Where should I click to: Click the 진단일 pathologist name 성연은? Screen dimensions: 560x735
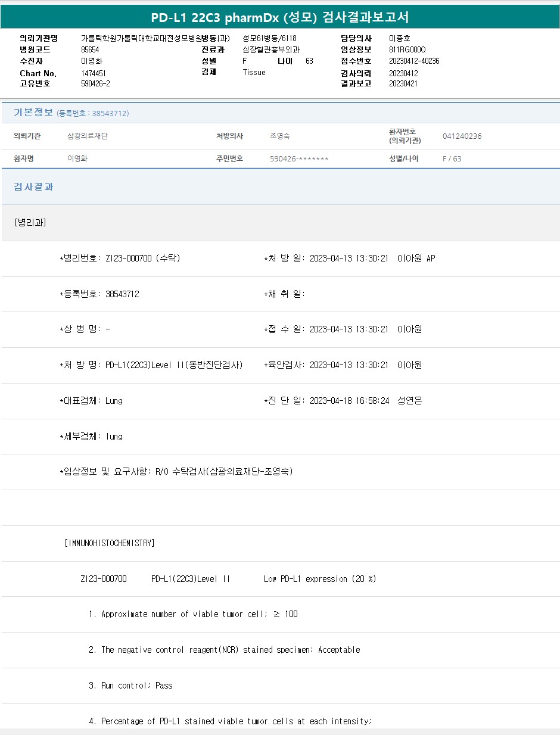click(x=409, y=400)
